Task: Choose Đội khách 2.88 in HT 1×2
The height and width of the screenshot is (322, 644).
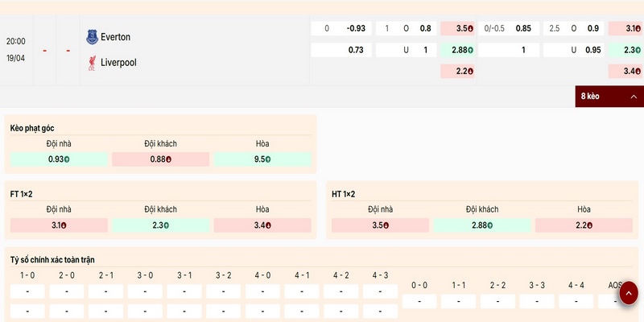Action: coord(481,225)
